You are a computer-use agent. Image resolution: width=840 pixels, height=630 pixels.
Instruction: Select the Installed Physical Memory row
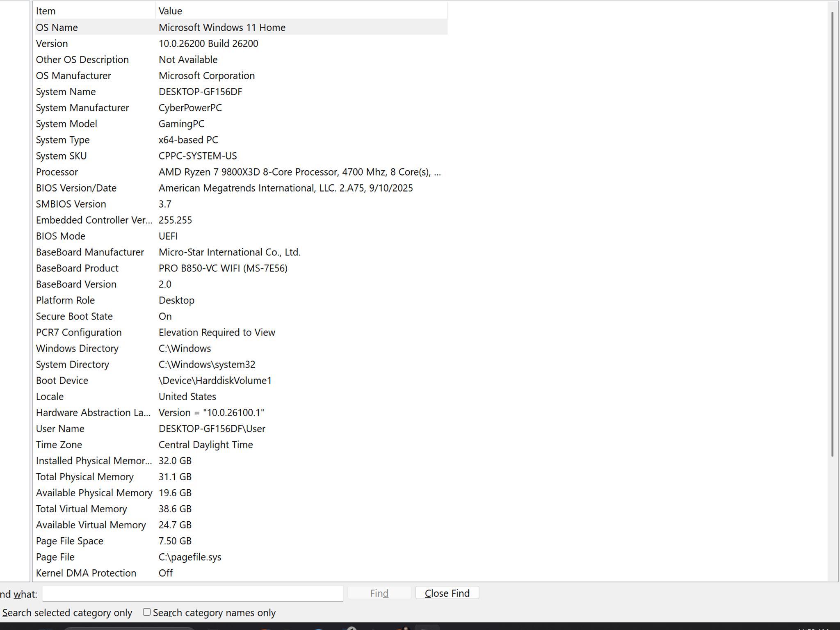[241, 461]
